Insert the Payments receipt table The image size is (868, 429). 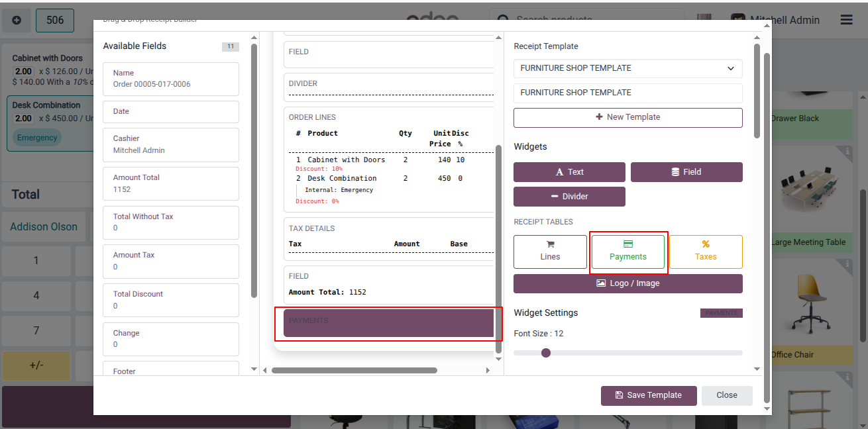(x=628, y=252)
